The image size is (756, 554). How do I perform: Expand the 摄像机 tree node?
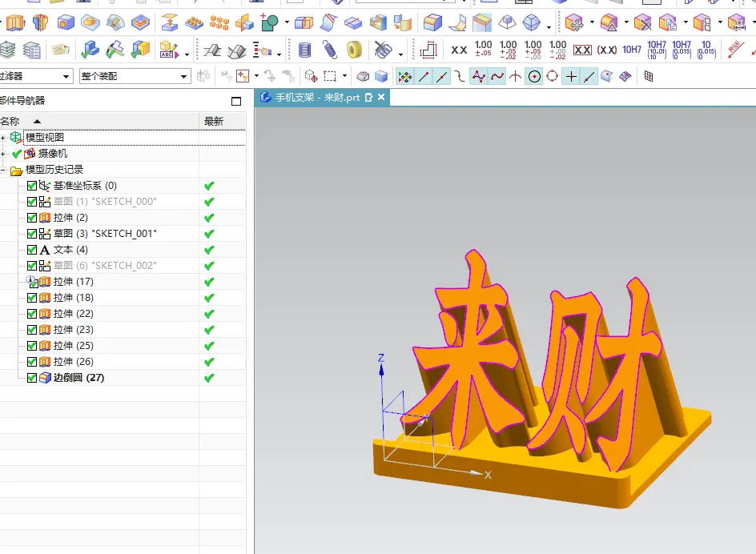click(x=3, y=155)
